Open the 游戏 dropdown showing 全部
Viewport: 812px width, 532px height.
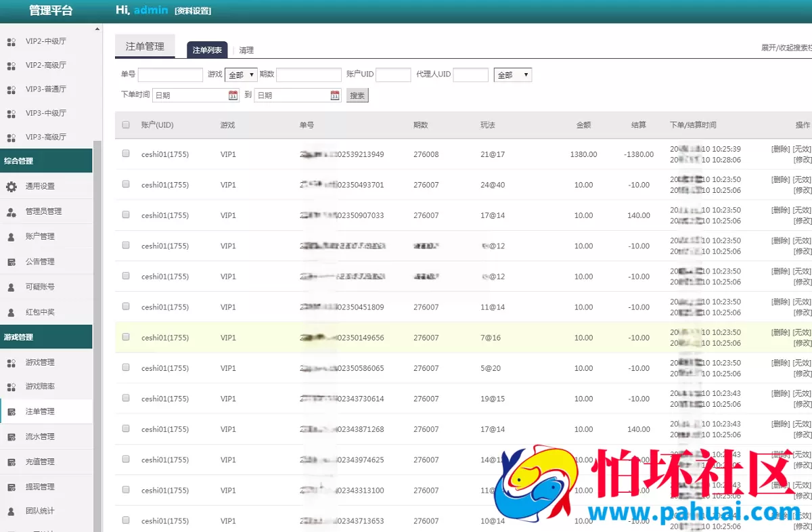tap(241, 74)
